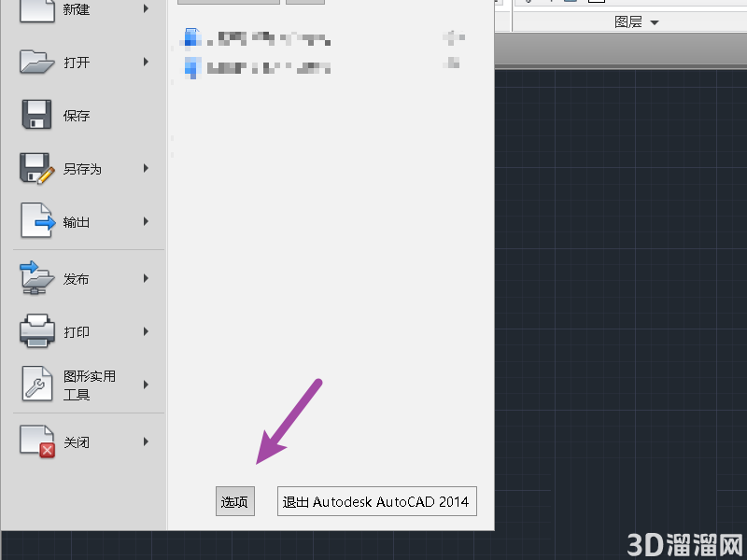Image resolution: width=747 pixels, height=560 pixels.
Task: Click the 选项 button
Action: 235,501
